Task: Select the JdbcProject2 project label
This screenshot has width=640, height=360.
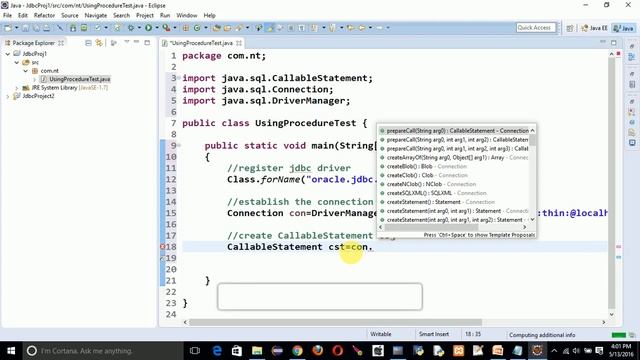Action: coord(38,96)
